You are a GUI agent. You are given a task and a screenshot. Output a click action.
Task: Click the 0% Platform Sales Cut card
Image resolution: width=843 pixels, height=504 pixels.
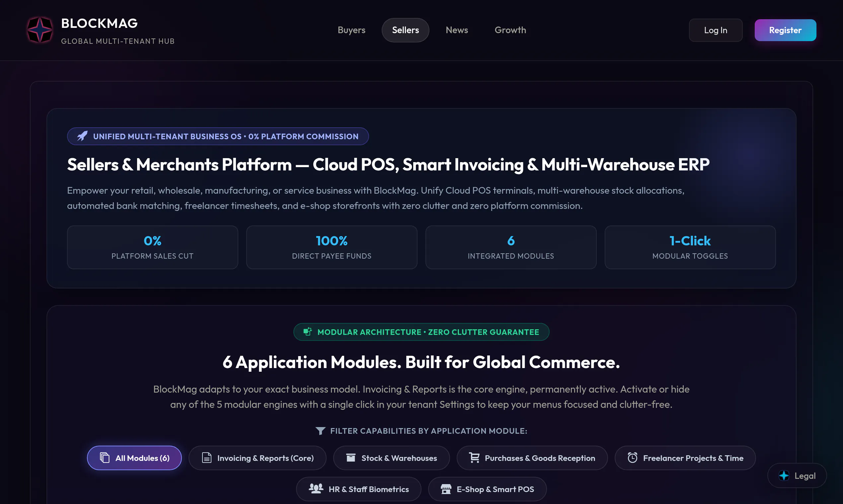coord(152,247)
